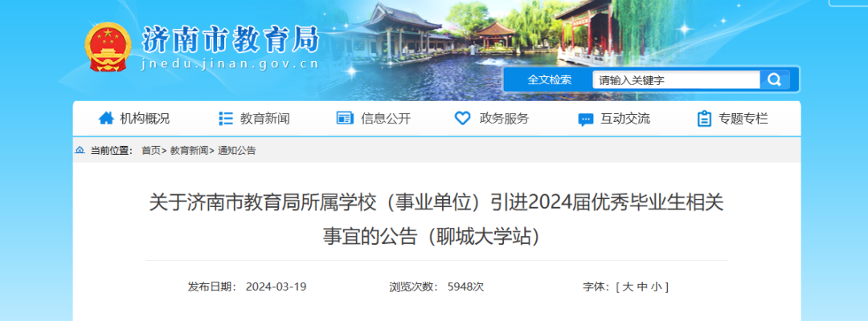Click the 全文检索 button
Viewport: 868px width, 321px height.
[549, 79]
